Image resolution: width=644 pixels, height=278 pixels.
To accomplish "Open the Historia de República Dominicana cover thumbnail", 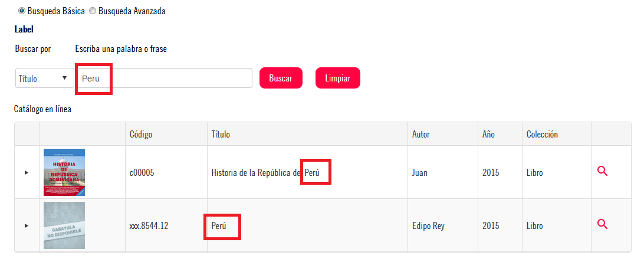I will 64,172.
